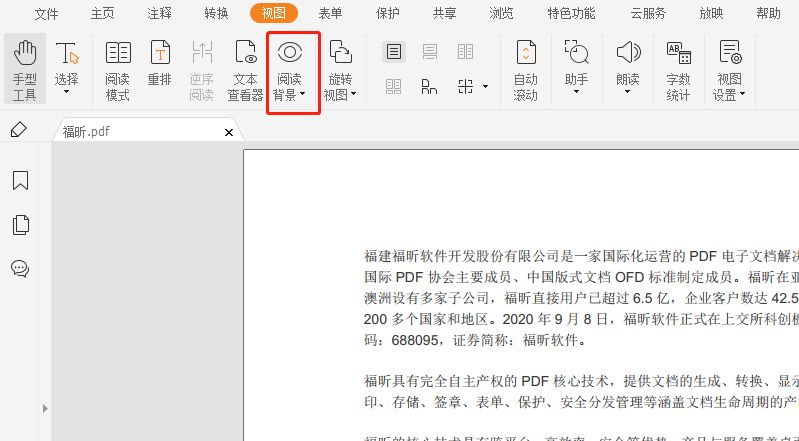The height and width of the screenshot is (441, 799).
Task: Click text line starting 福昕具有完全自主产权
Action: click(581, 381)
